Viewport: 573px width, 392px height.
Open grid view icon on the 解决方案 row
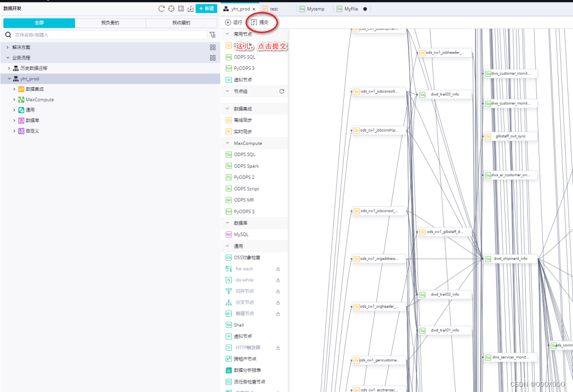(213, 47)
